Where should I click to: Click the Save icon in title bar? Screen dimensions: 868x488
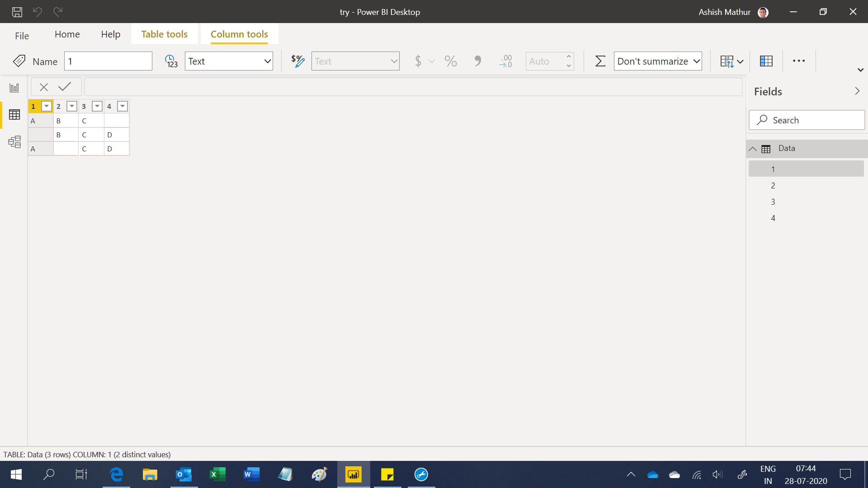click(17, 12)
